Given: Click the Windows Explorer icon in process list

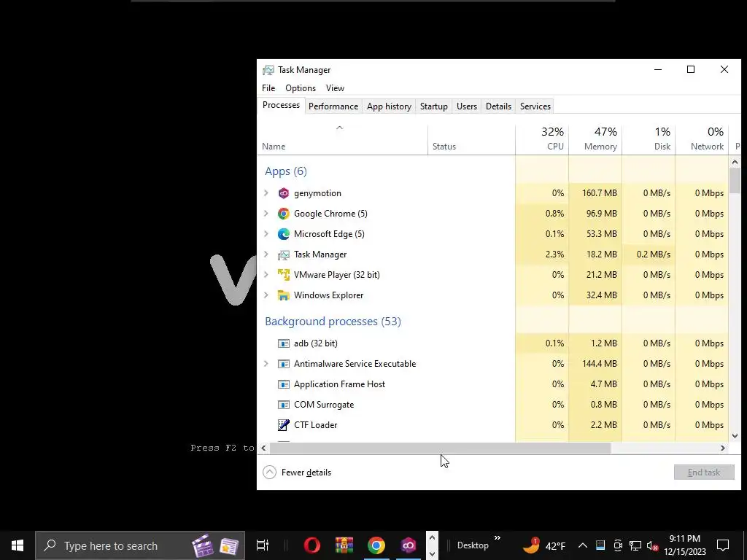Looking at the screenshot, I should click(x=284, y=295).
